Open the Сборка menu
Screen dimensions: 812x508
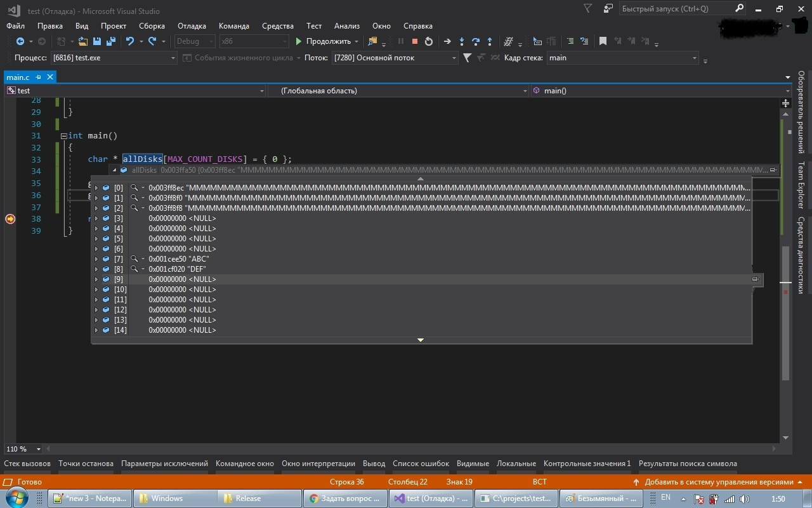(x=152, y=26)
